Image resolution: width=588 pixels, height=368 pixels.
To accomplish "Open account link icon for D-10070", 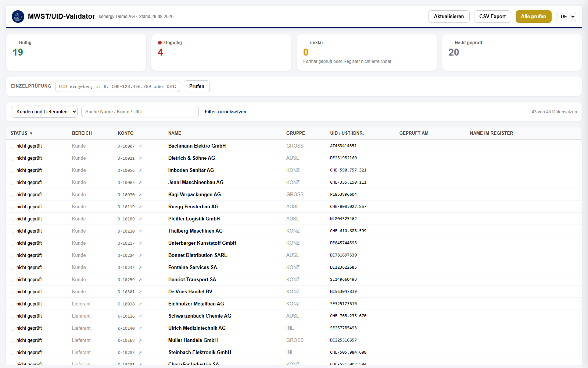I will (140, 195).
